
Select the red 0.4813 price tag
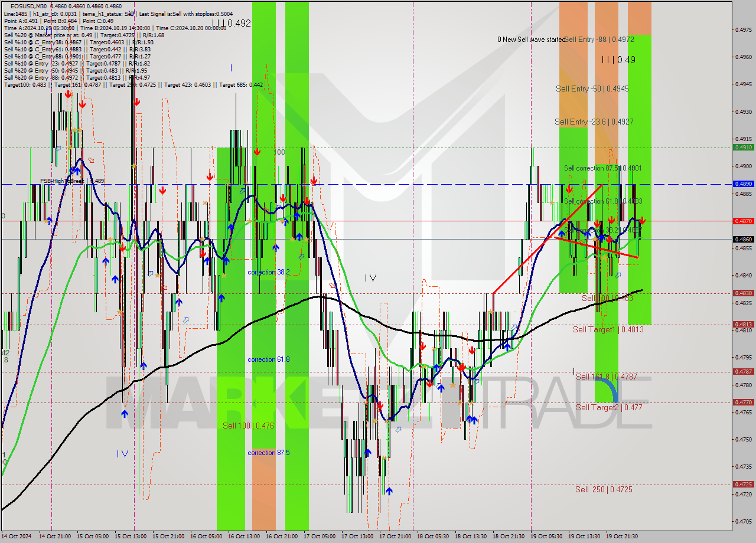743,324
